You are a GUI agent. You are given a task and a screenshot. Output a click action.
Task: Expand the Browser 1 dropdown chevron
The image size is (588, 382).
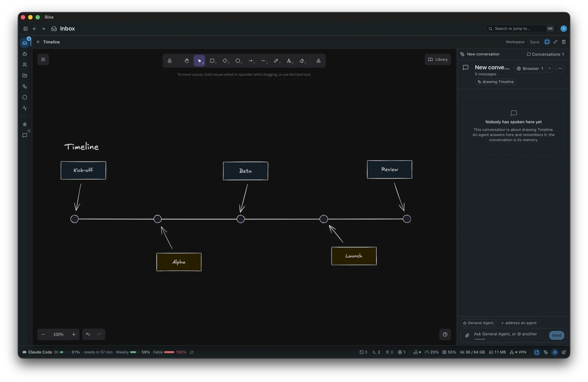pyautogui.click(x=549, y=68)
